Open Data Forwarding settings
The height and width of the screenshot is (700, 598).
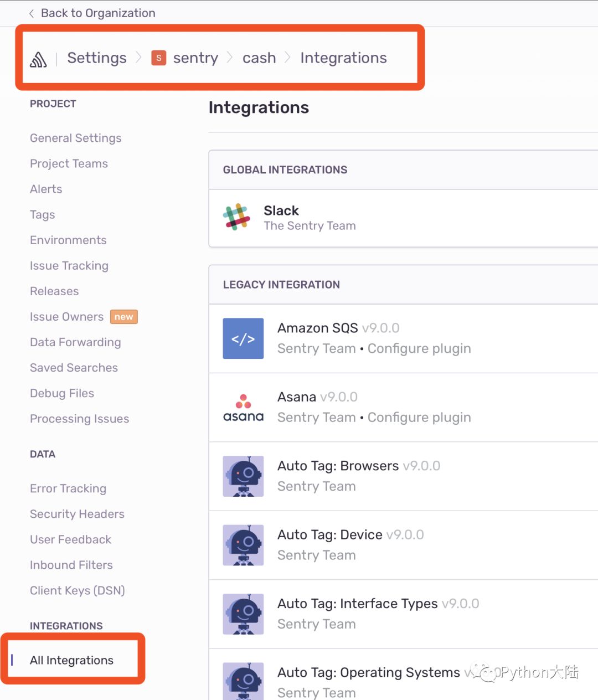(x=75, y=342)
